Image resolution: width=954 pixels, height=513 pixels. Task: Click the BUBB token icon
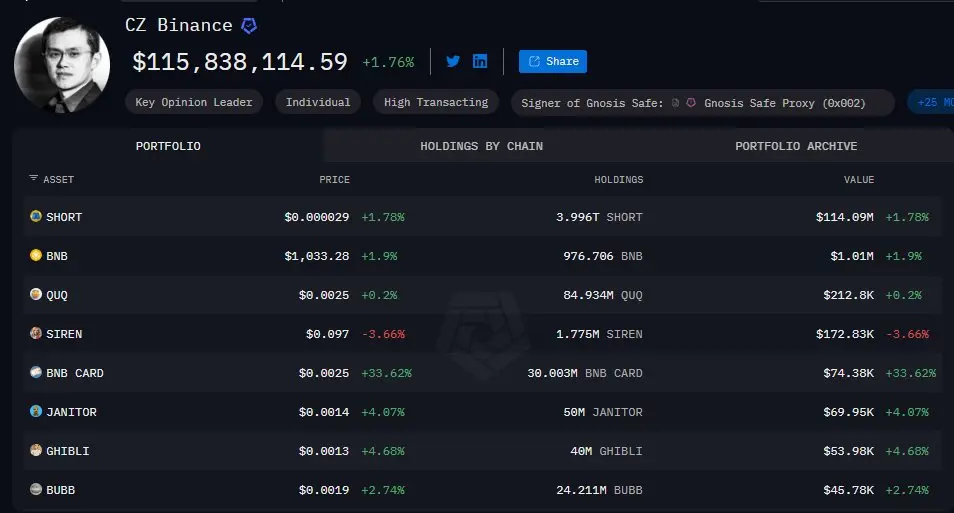36,489
